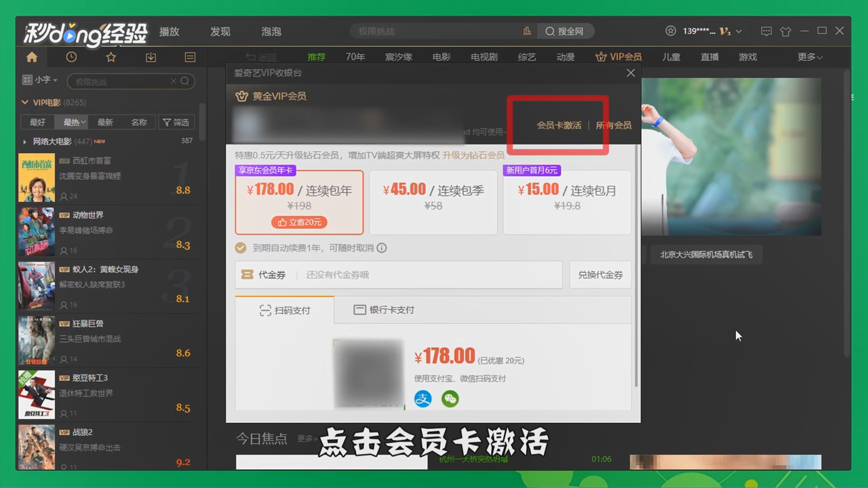Image resolution: width=868 pixels, height=488 pixels.
Task: Click the sidebar movie list scrollbar
Action: (x=202, y=122)
